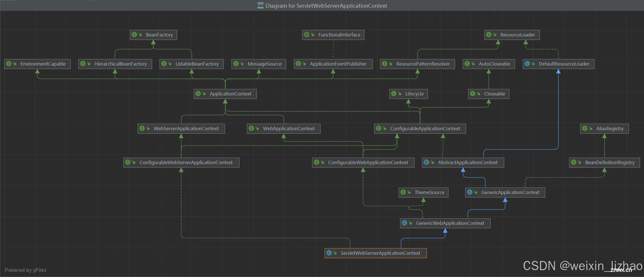This screenshot has height=277, width=644.
Task: Click the interface icon on the BeanFactory node
Action: click(134, 34)
